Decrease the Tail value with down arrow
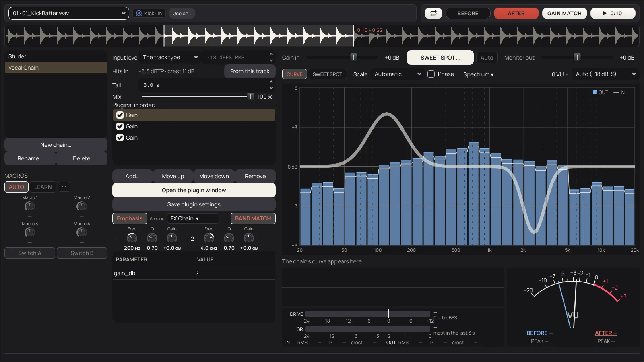This screenshot has height=362, width=644. click(271, 88)
